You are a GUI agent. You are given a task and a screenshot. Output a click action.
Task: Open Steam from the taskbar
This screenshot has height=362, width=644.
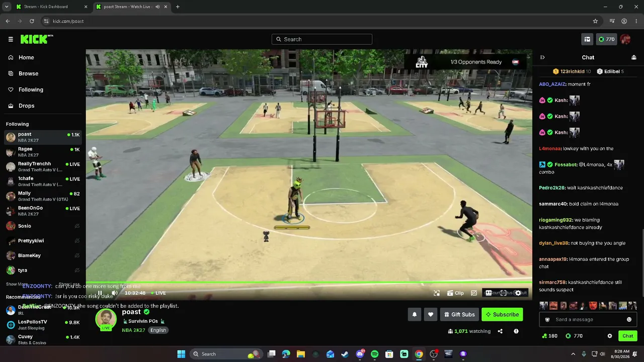click(345, 354)
